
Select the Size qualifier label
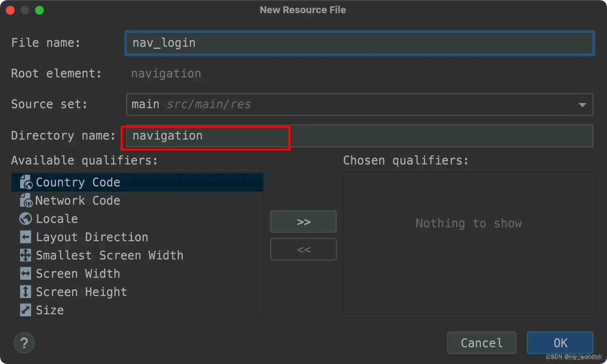tap(50, 310)
